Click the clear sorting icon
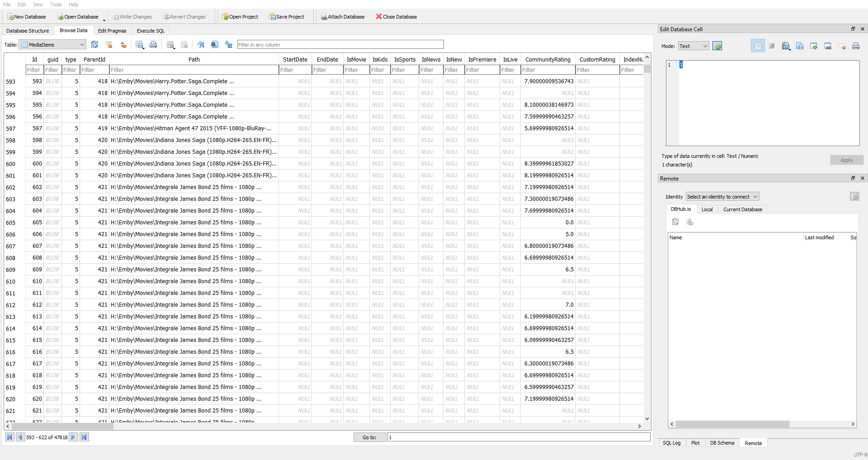 [x=123, y=44]
